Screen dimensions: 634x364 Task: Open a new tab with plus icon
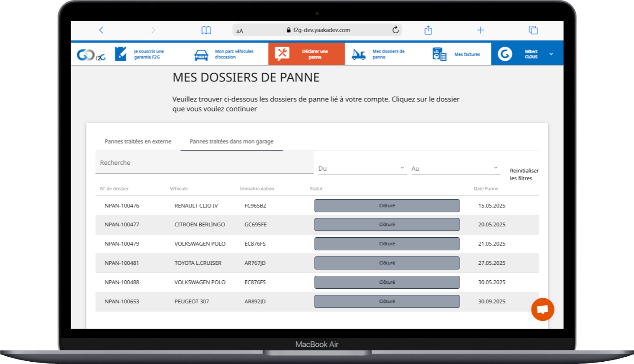[x=480, y=30]
